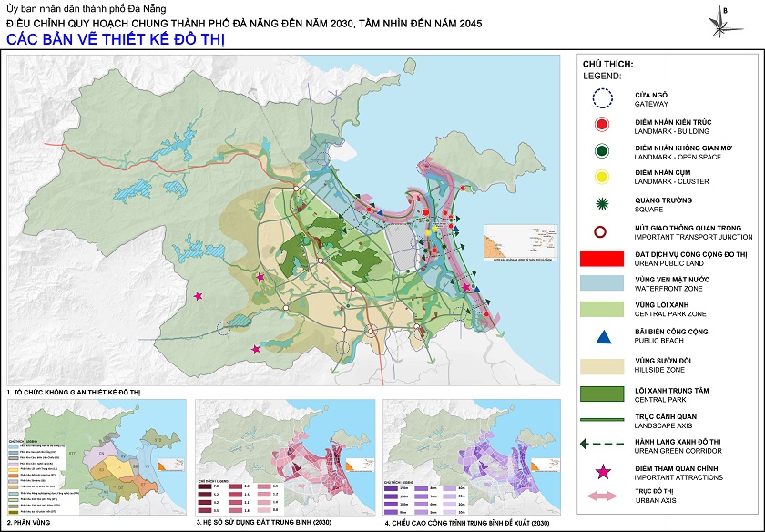
Task: Select the Gateway dashed circle legend symbol
Action: click(601, 98)
